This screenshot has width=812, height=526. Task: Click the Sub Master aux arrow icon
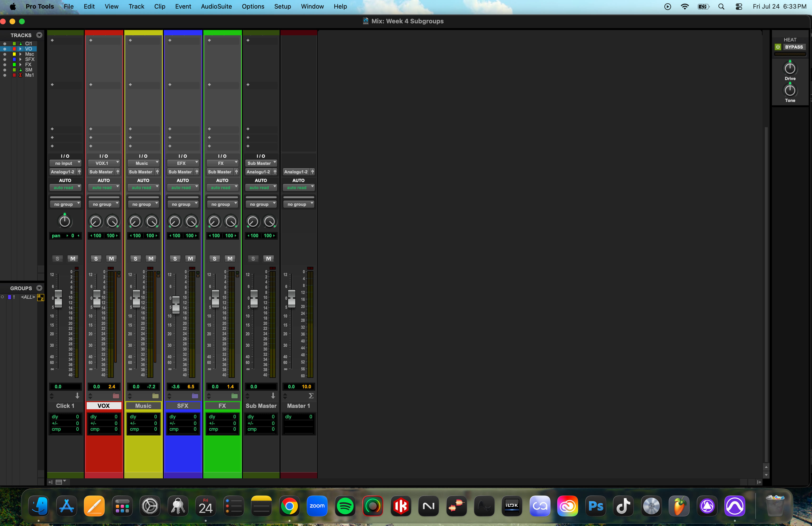pyautogui.click(x=273, y=396)
